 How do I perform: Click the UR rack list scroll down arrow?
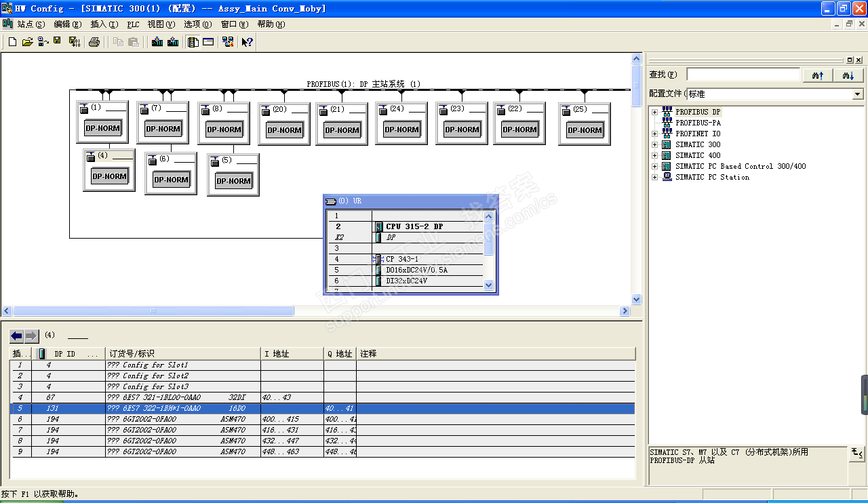[x=489, y=285]
